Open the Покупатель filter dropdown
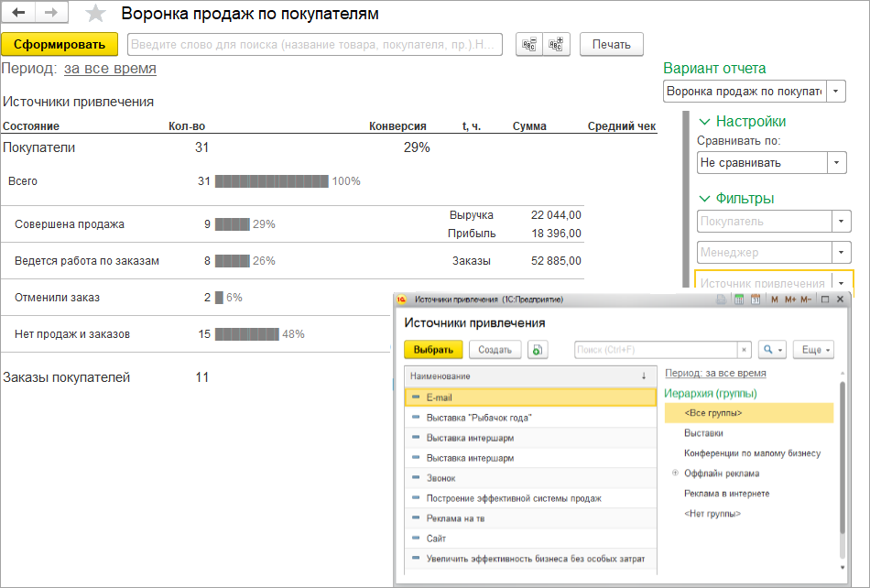This screenshot has height=588, width=870. point(842,222)
